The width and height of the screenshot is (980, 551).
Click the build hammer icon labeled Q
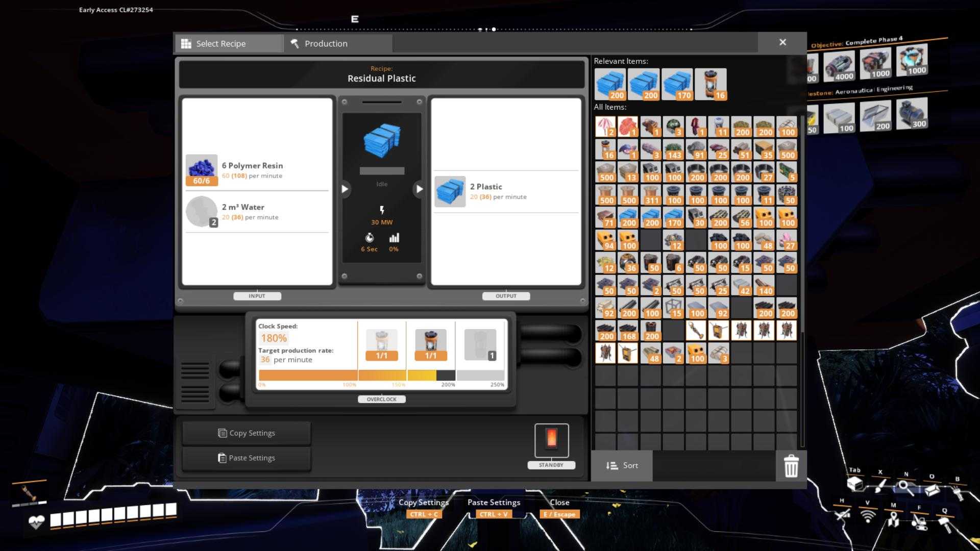point(945,524)
